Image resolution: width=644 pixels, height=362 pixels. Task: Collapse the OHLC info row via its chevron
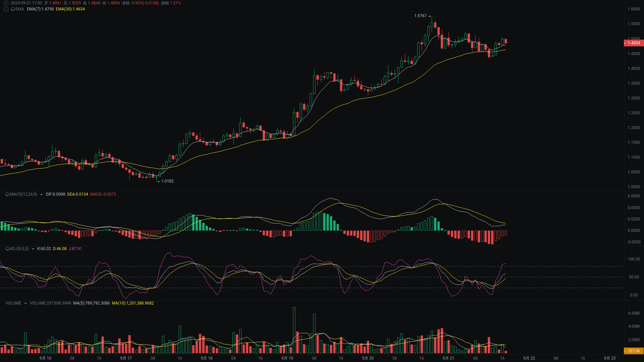pyautogui.click(x=5, y=3)
